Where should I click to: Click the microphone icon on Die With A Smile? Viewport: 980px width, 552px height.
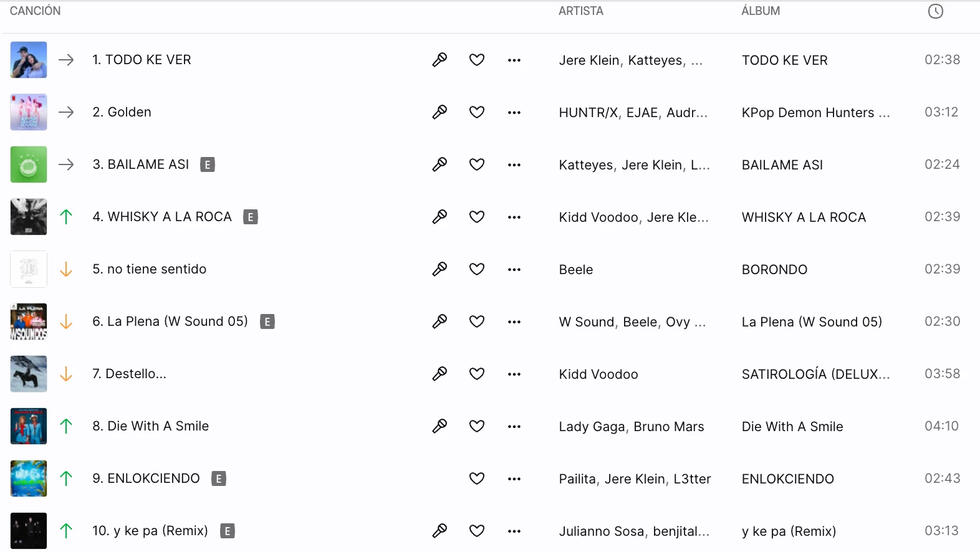click(440, 426)
